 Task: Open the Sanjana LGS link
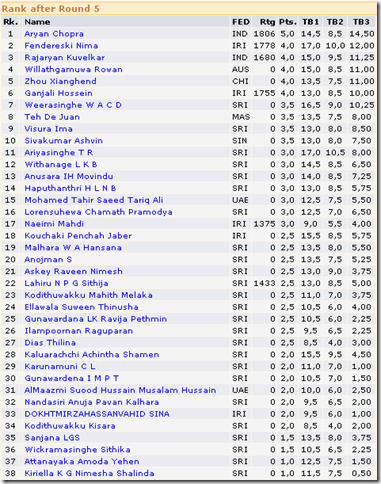pyautogui.click(x=52, y=438)
